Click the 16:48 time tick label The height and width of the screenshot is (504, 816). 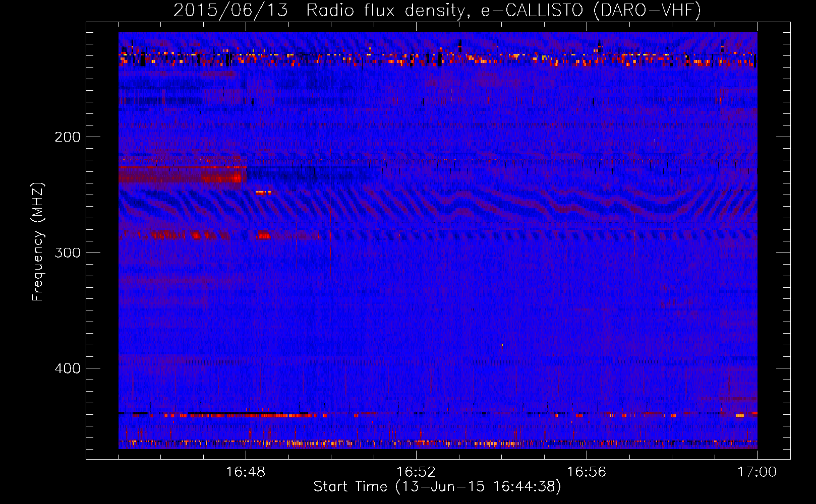click(246, 472)
